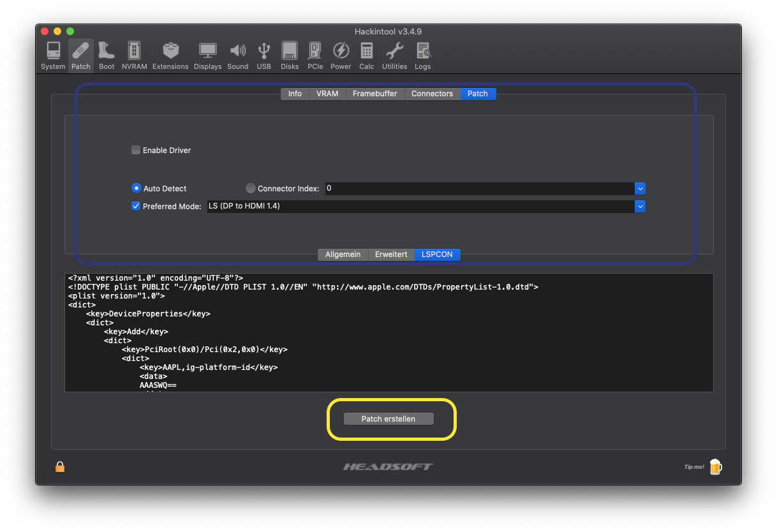Click the Tip me beer icon
777x532 pixels.
(x=715, y=467)
